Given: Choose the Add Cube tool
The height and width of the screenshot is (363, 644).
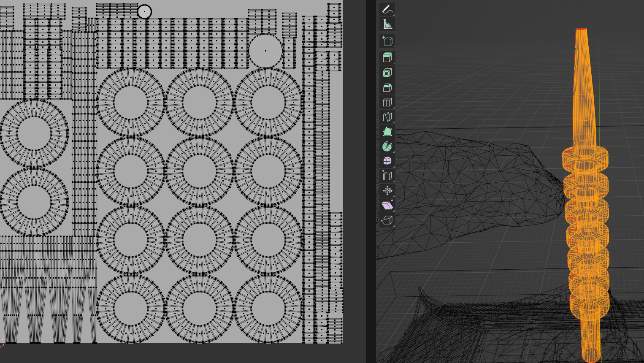Looking at the screenshot, I should tap(387, 41).
